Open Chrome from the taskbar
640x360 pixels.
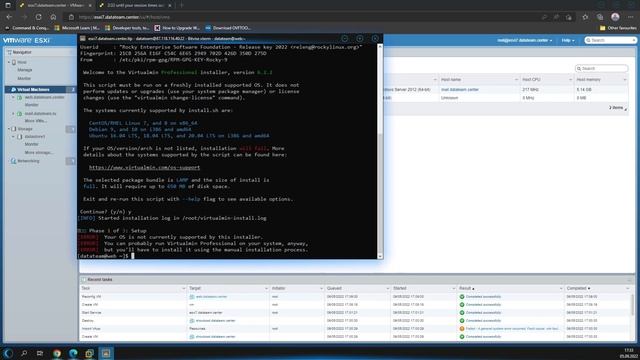pos(57,353)
